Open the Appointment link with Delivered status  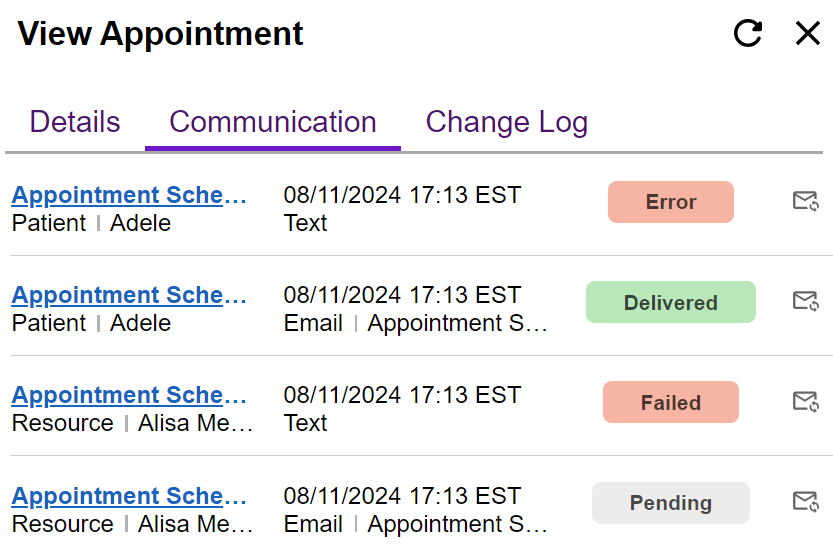(x=129, y=295)
